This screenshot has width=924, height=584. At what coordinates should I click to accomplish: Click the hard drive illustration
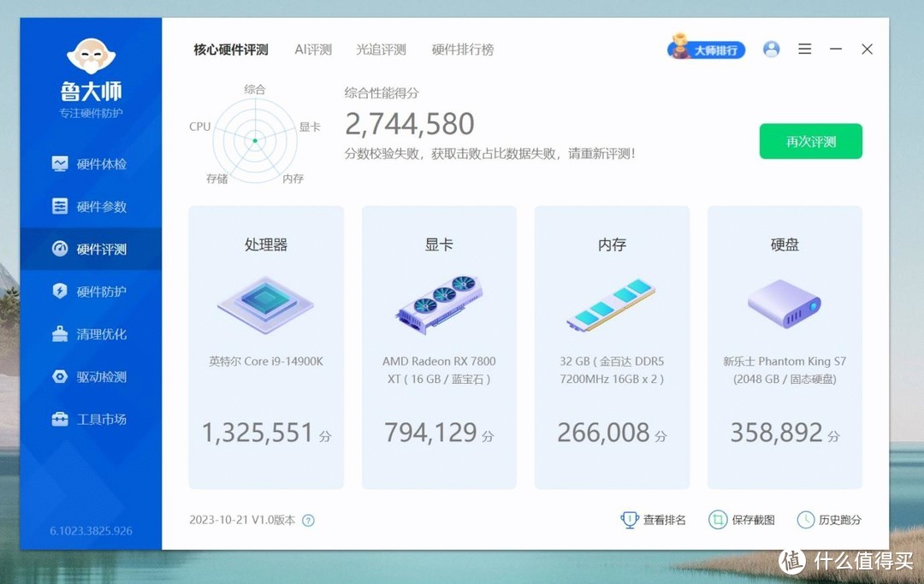785,304
